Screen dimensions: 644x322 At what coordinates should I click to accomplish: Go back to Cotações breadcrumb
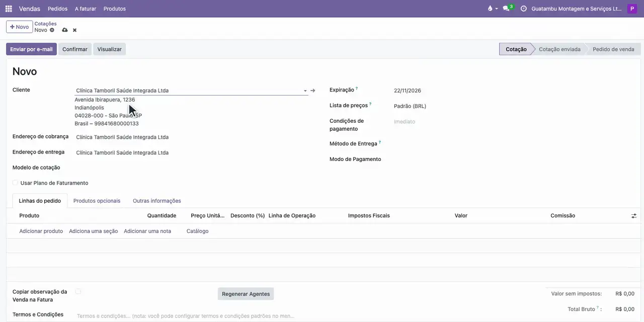(x=45, y=24)
